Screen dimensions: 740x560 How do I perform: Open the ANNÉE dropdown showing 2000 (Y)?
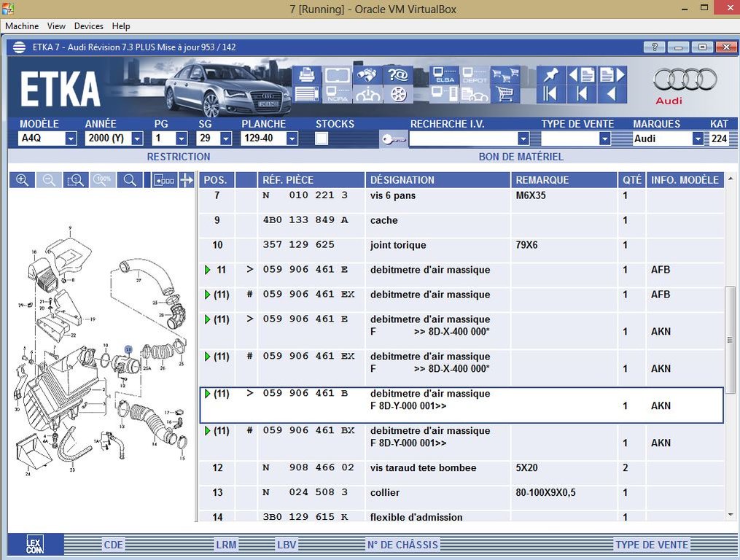(138, 139)
